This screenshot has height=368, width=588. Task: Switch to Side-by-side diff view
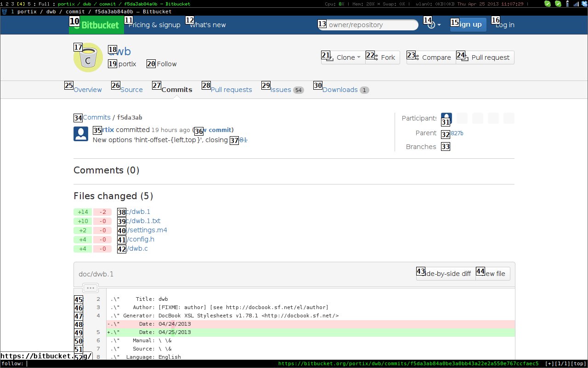[446, 274]
